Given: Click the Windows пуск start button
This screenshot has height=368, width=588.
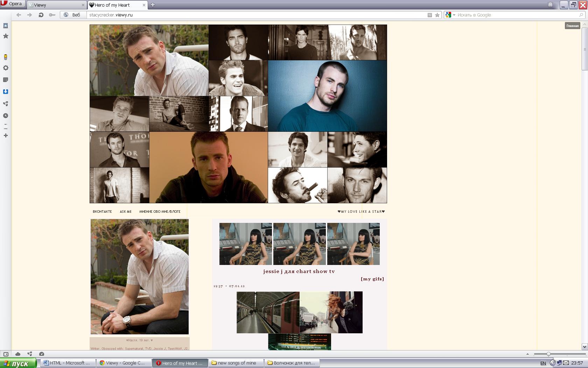Looking at the screenshot, I should click(18, 363).
